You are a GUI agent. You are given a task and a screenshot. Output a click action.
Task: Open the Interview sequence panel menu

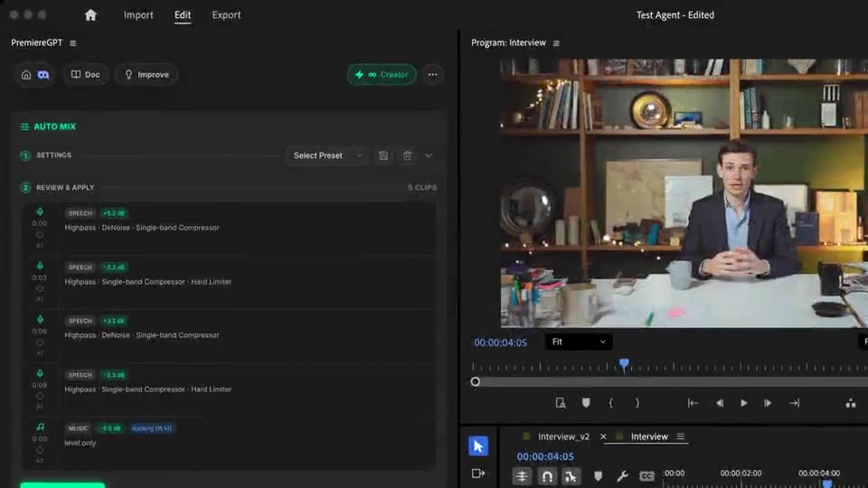[680, 436]
